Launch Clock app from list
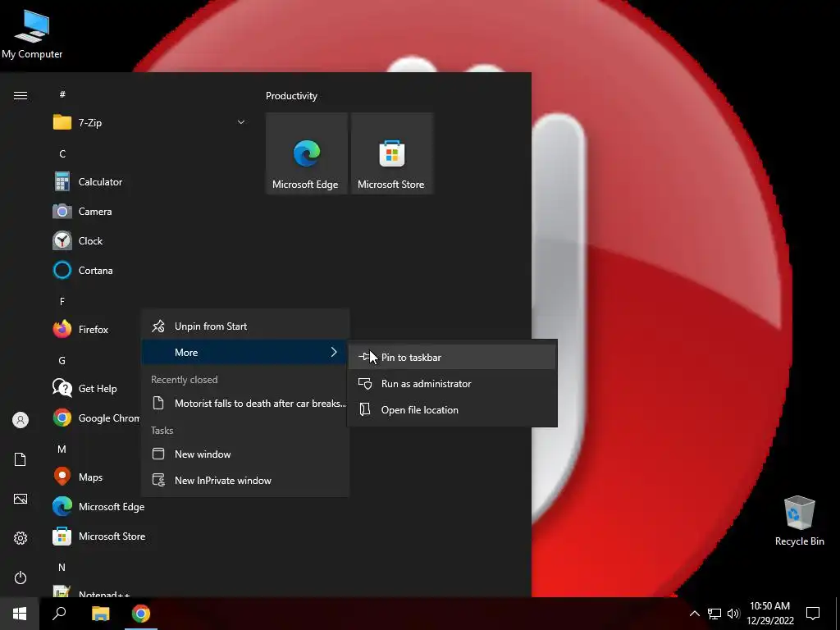 click(x=148, y=241)
